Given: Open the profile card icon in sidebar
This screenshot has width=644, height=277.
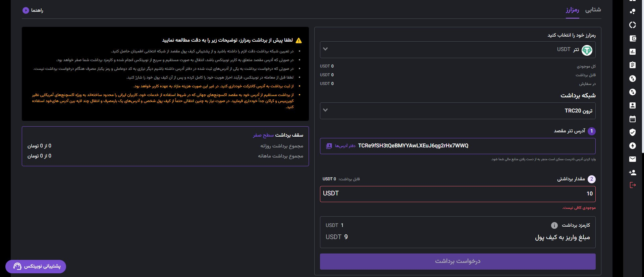Looking at the screenshot, I should pyautogui.click(x=633, y=105).
